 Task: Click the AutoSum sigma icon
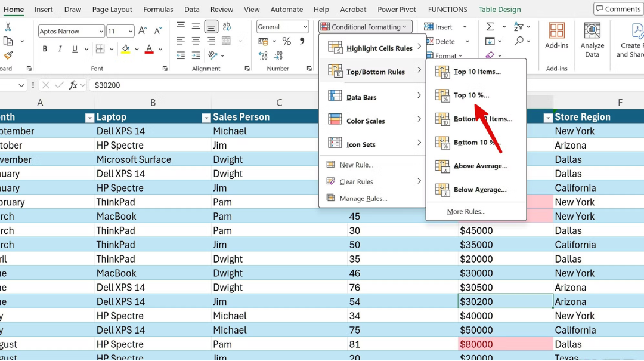[490, 27]
